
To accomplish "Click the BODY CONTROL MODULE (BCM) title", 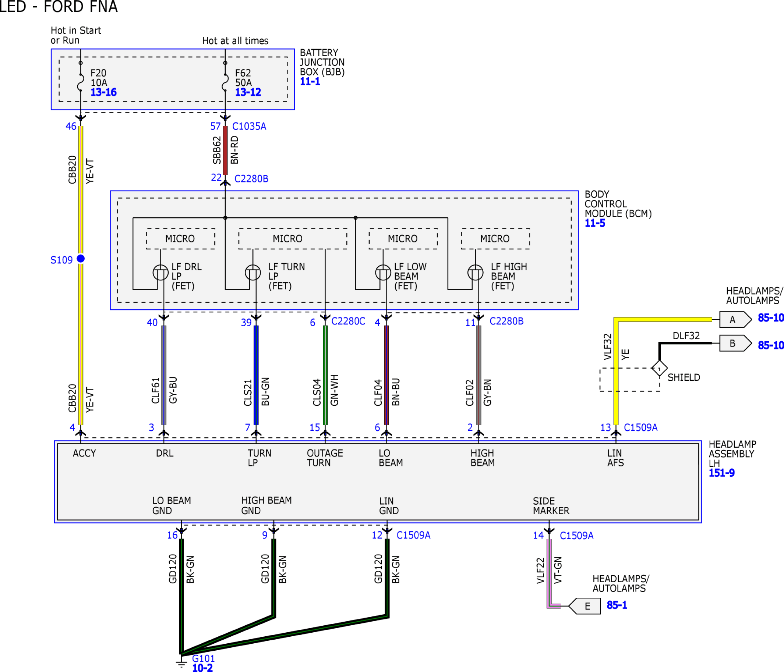I will point(618,204).
